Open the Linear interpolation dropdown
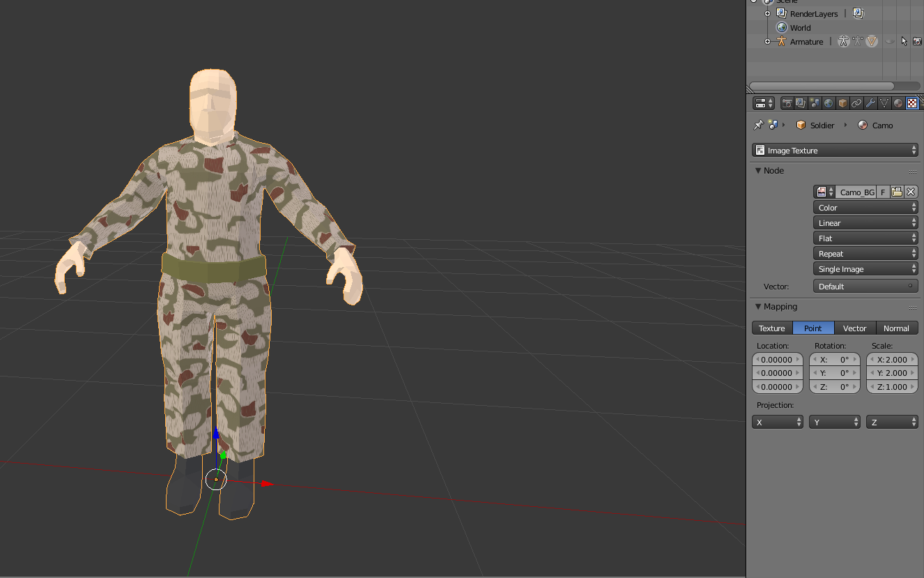Image resolution: width=924 pixels, height=578 pixels. coord(865,223)
